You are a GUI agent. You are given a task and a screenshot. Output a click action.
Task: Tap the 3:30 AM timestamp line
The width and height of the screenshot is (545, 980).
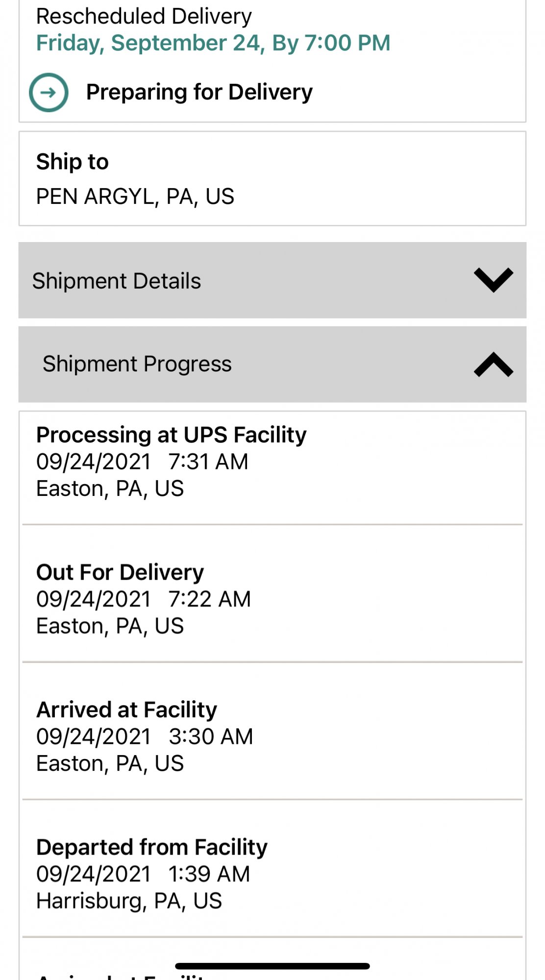[x=145, y=736]
